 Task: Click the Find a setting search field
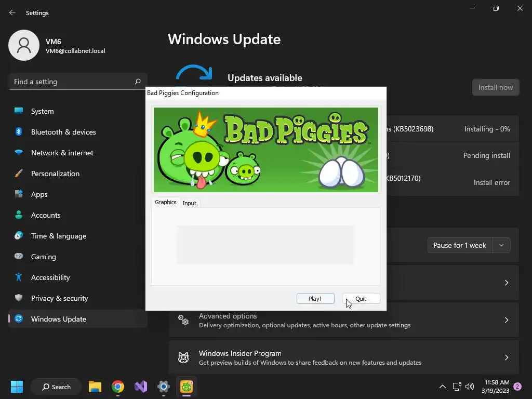[78, 82]
